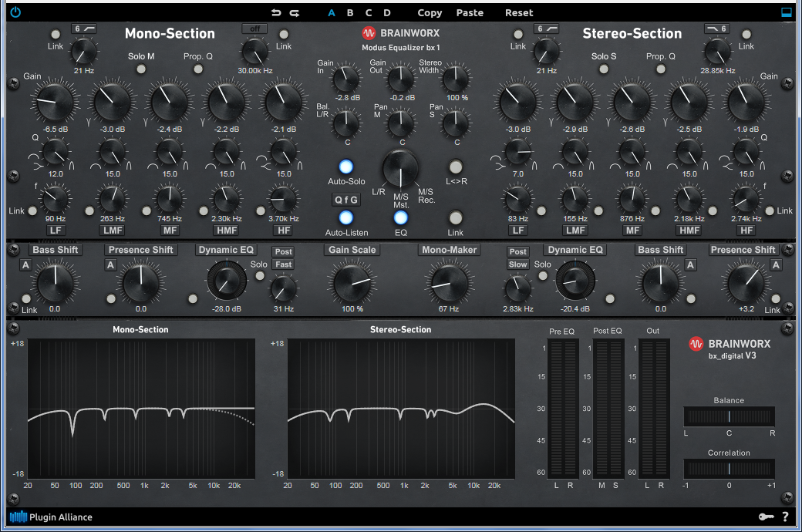Select Mono-Section high-pass 6 dB slope icon
This screenshot has height=532, width=802.
pyautogui.click(x=84, y=29)
